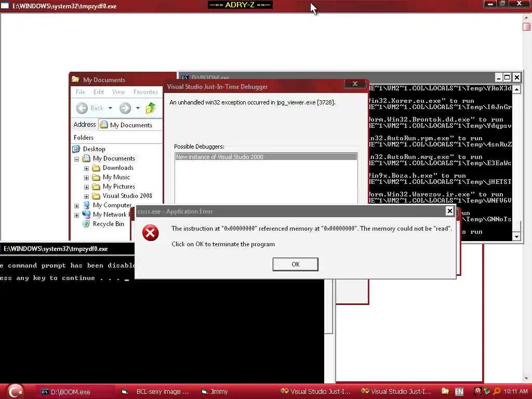Image resolution: width=532 pixels, height=399 pixels.
Task: Select My Pictures folder in tree
Action: pyautogui.click(x=119, y=187)
